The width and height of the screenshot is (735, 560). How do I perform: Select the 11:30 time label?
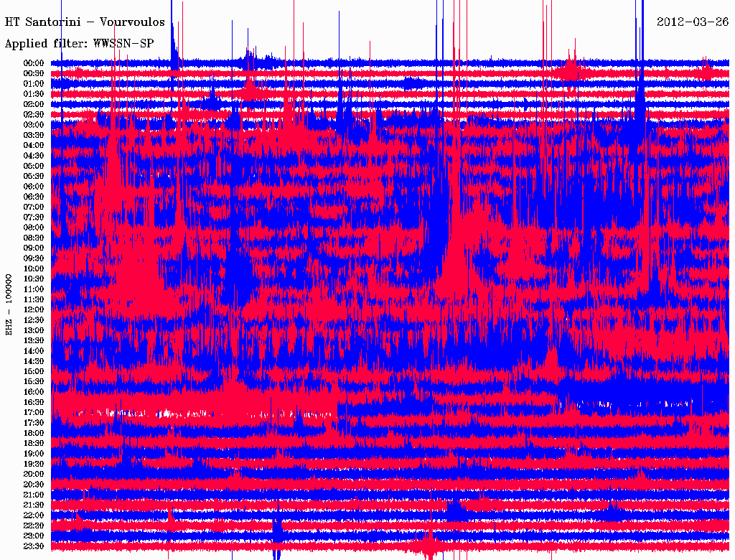[34, 299]
